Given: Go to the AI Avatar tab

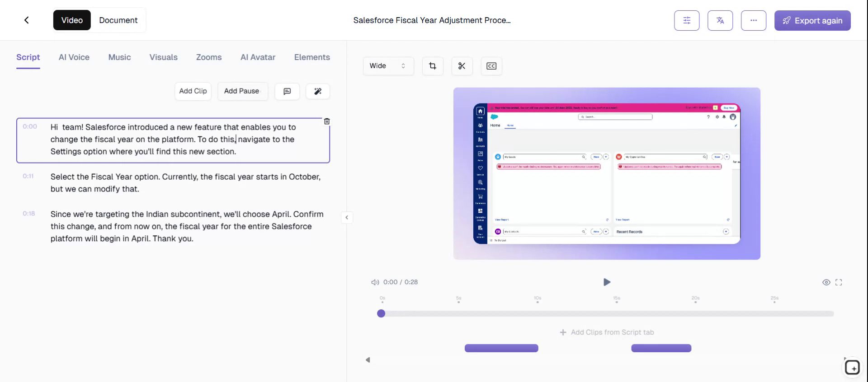Looking at the screenshot, I should coord(258,57).
